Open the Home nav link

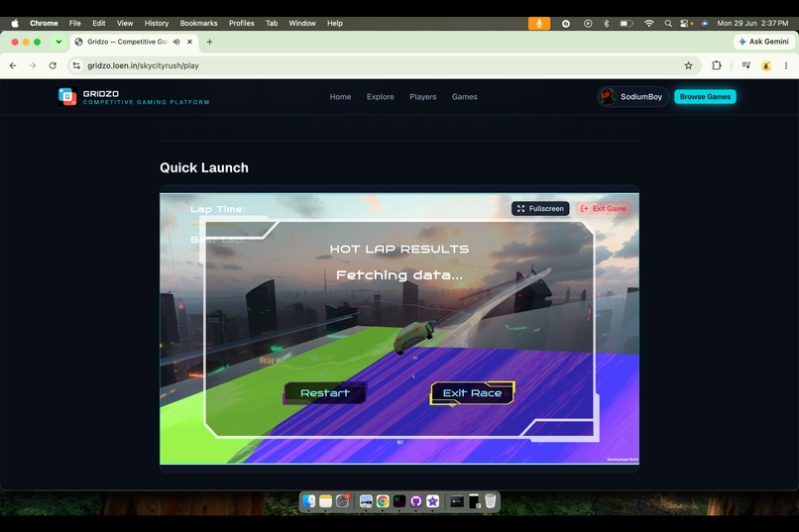(340, 97)
